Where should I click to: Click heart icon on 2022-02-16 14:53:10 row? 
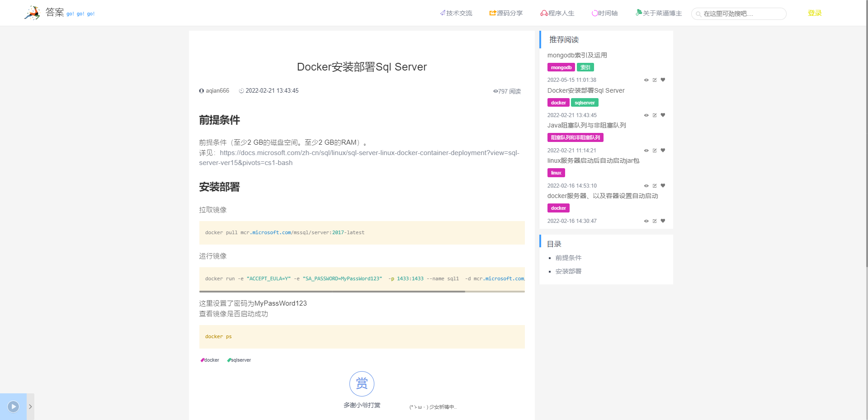[663, 186]
